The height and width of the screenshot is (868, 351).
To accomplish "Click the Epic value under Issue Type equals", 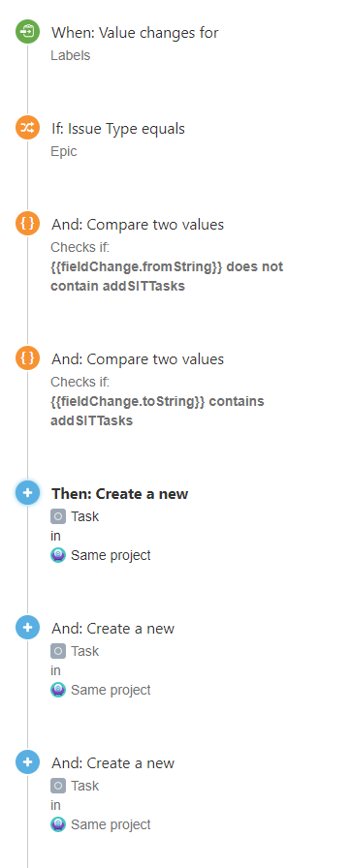I will point(64,152).
